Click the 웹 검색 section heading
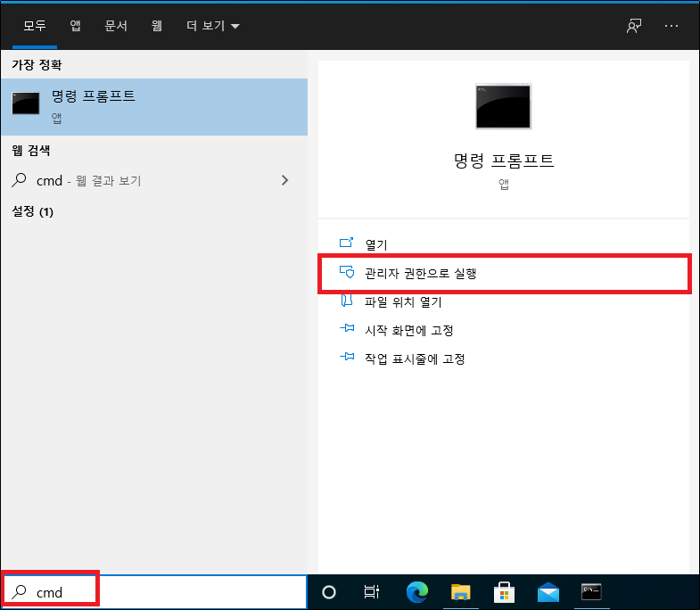Screen dimensions: 700x610 tap(31, 151)
